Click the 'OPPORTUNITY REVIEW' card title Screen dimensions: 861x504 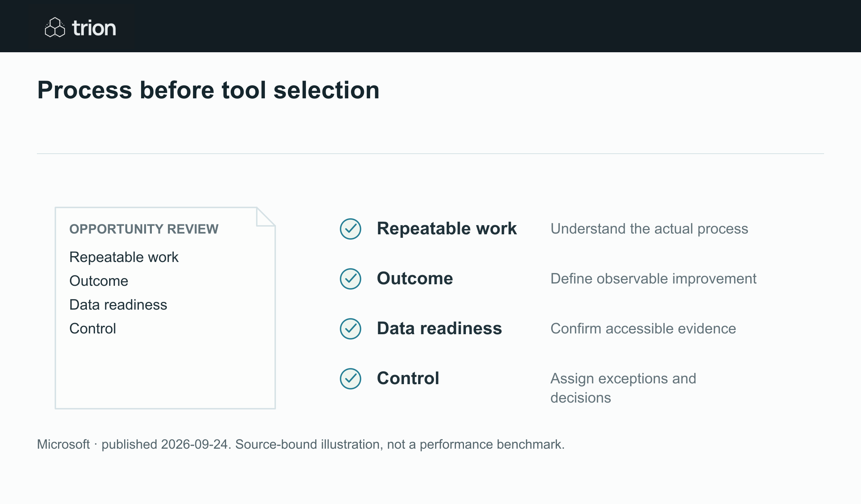144,229
